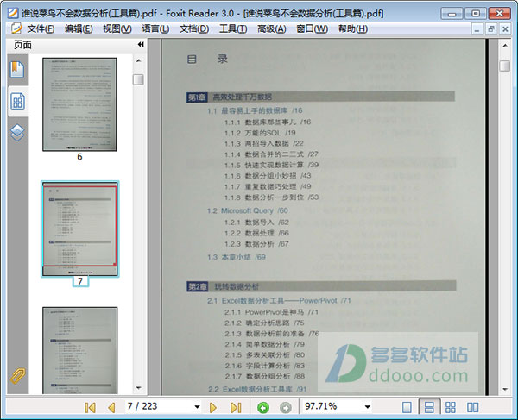Image resolution: width=518 pixels, height=420 pixels.
Task: Minimize the inner document window
Action: pyautogui.click(x=477, y=29)
